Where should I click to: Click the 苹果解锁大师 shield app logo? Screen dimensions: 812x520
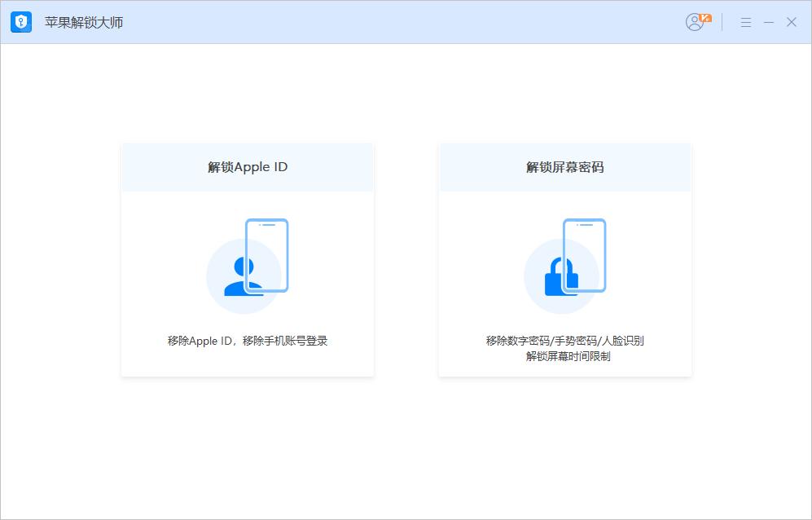point(21,22)
